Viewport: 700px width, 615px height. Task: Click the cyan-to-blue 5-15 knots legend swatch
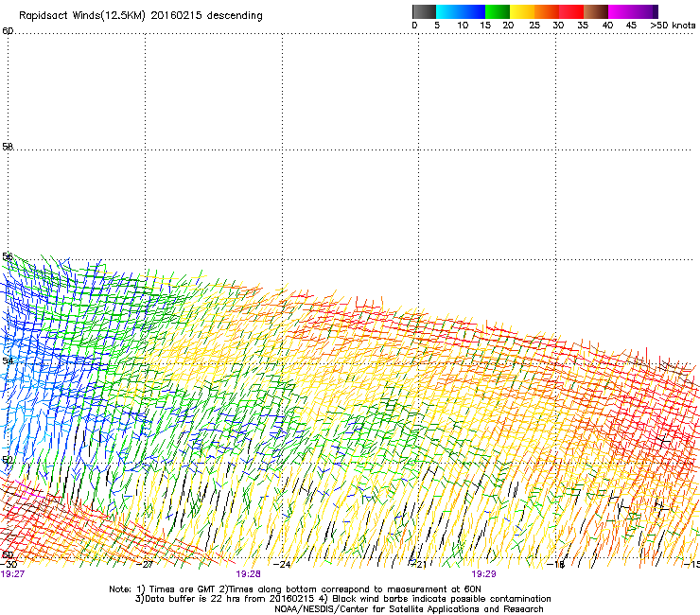point(461,11)
